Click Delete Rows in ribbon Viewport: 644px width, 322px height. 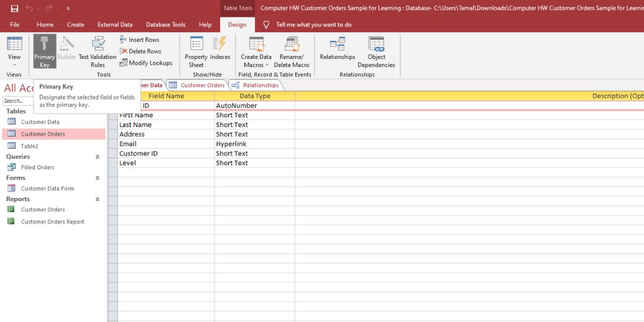click(140, 52)
